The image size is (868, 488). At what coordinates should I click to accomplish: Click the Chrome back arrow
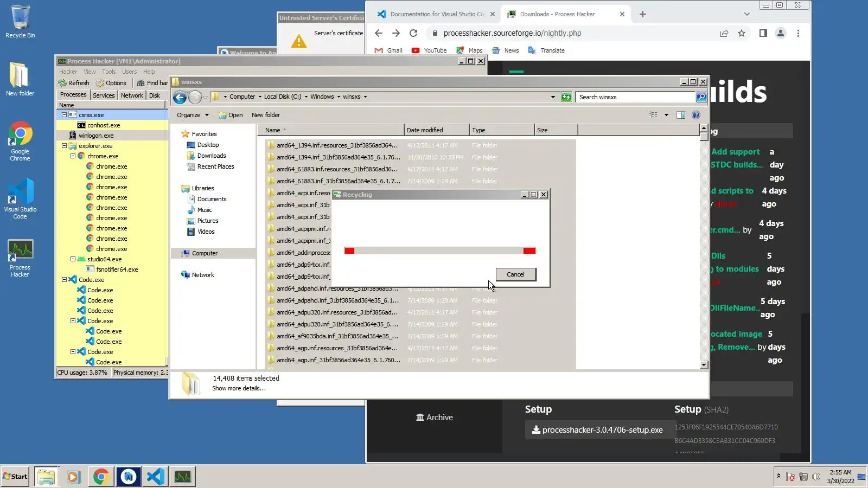[379, 33]
